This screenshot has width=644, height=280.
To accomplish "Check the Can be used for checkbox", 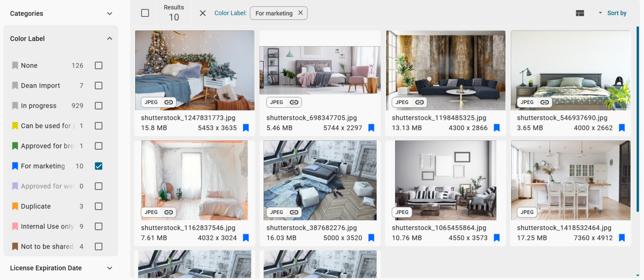I will 99,126.
